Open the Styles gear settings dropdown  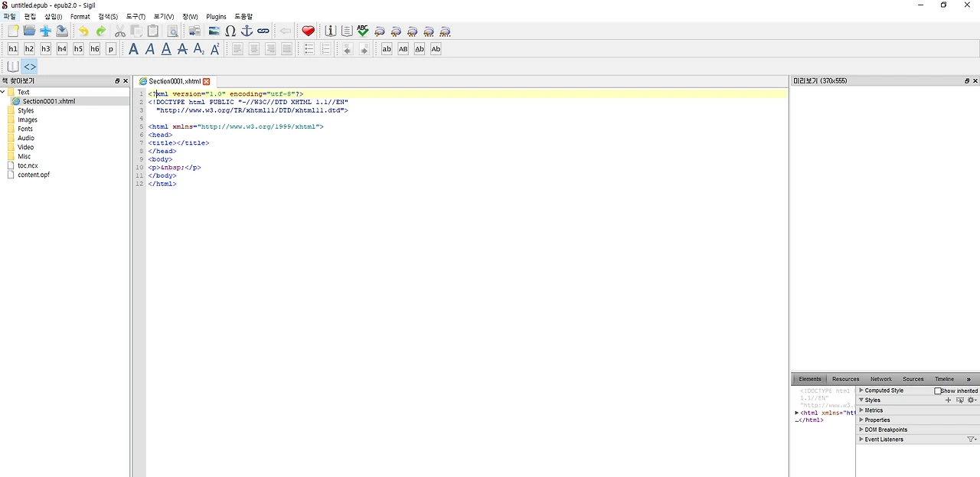click(x=972, y=400)
